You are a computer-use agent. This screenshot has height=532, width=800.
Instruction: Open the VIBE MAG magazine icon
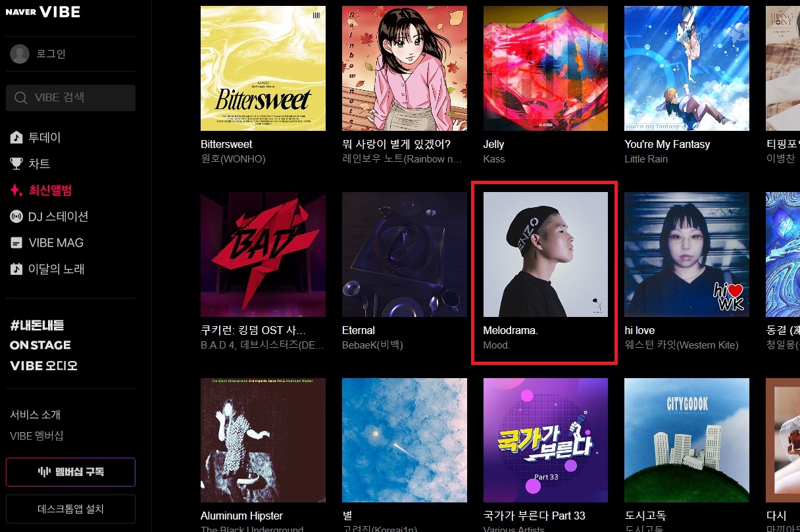16,243
